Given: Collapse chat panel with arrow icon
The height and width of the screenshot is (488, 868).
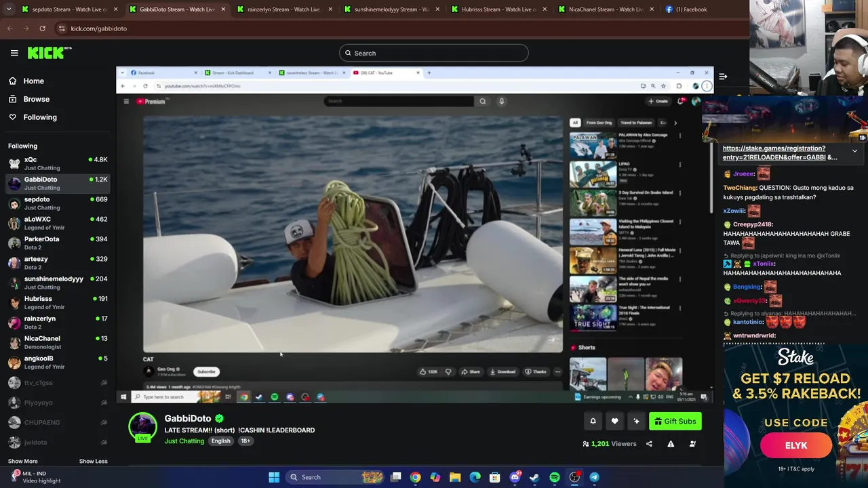Looking at the screenshot, I should [x=723, y=77].
